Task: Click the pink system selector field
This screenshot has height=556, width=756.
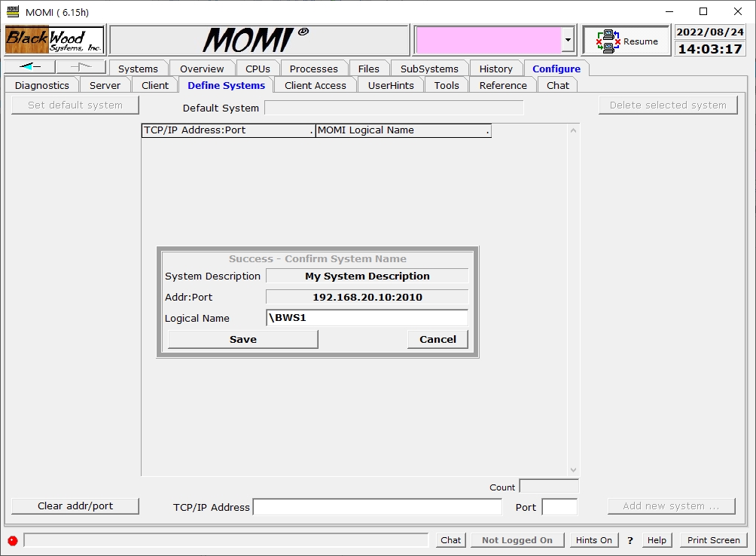Action: point(489,40)
